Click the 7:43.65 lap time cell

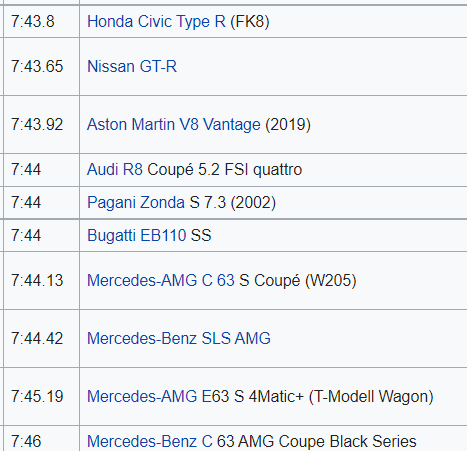coord(41,66)
